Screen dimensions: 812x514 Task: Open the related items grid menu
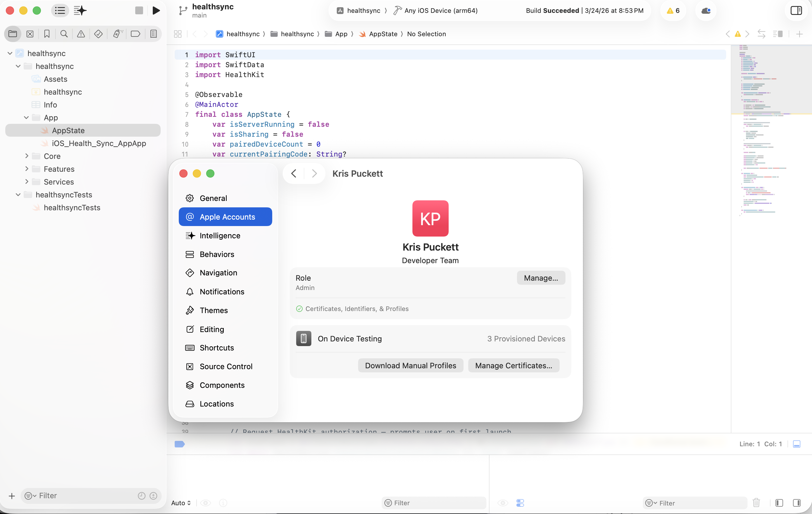coord(178,34)
